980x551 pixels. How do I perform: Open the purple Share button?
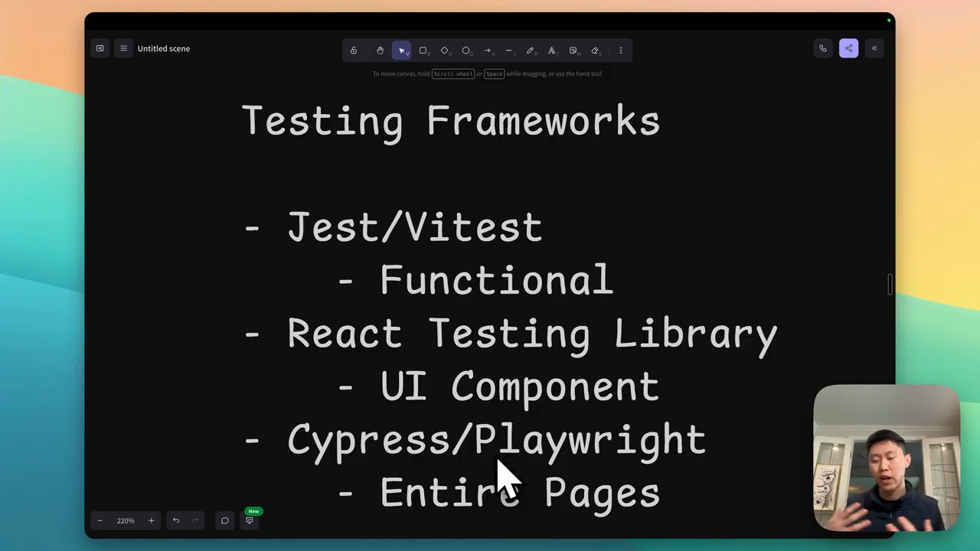tap(848, 48)
